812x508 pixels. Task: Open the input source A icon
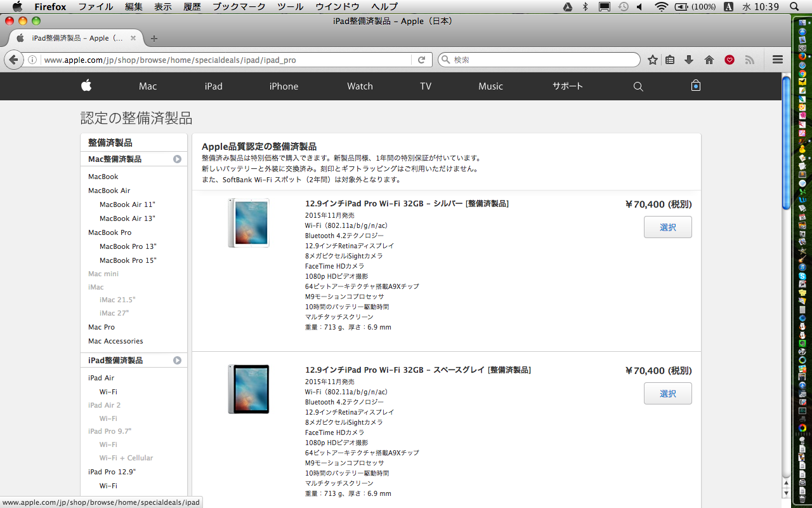coord(729,6)
